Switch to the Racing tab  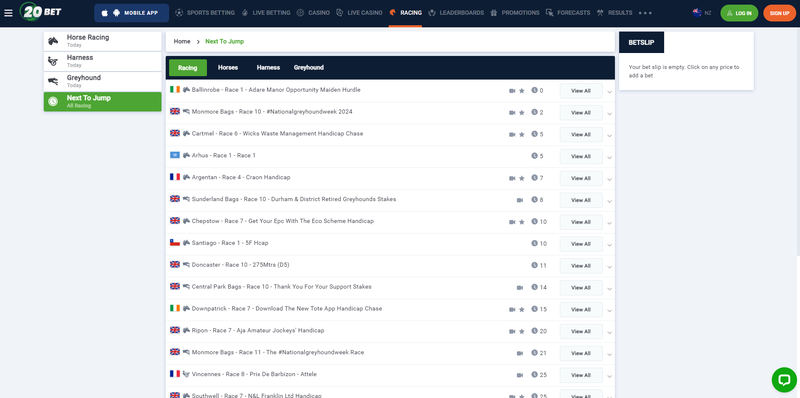[x=188, y=67]
